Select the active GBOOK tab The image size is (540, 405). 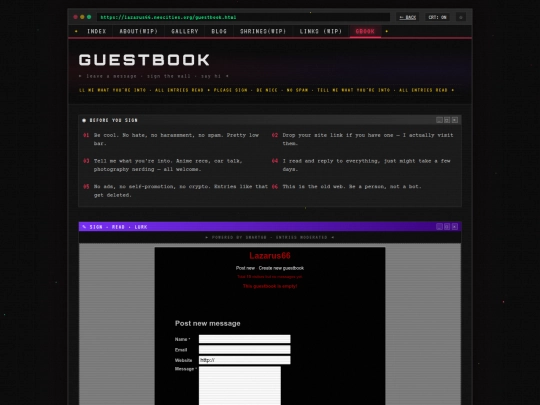click(365, 31)
